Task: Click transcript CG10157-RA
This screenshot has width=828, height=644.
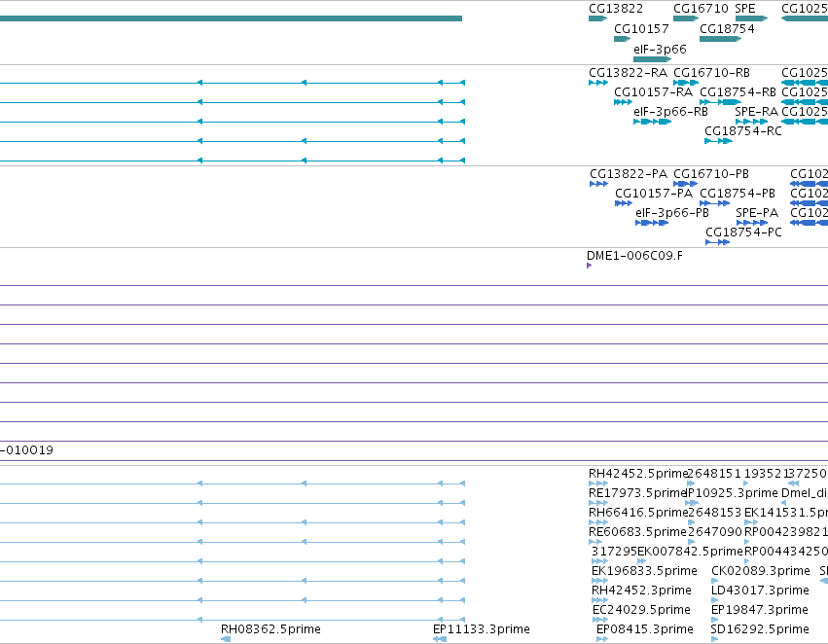Action: 653,92
